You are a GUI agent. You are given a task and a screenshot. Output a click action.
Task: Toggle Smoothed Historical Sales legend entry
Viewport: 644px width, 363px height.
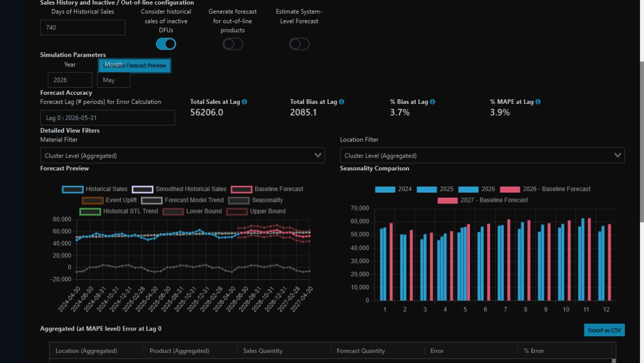point(179,189)
